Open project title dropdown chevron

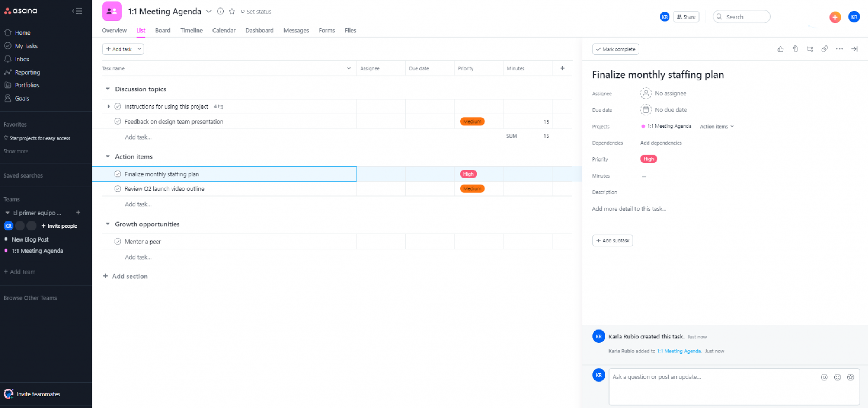point(209,11)
